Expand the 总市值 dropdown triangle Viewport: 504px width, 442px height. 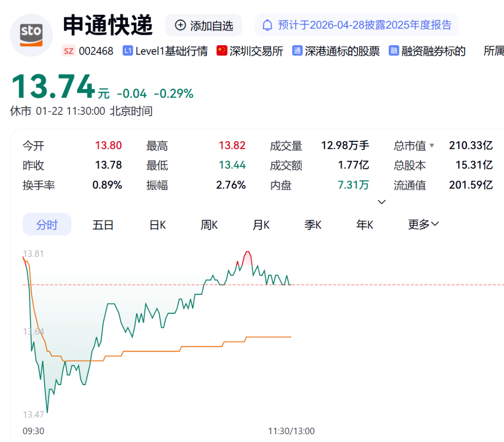[x=432, y=146]
